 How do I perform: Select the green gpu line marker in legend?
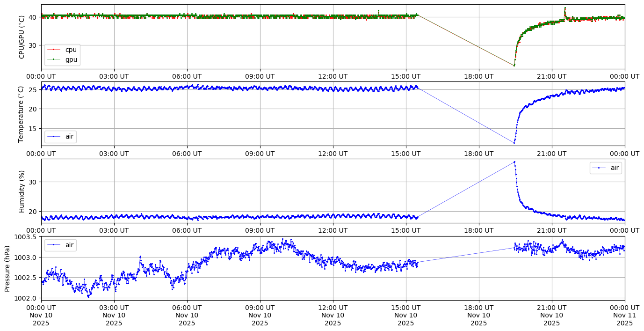pos(54,60)
